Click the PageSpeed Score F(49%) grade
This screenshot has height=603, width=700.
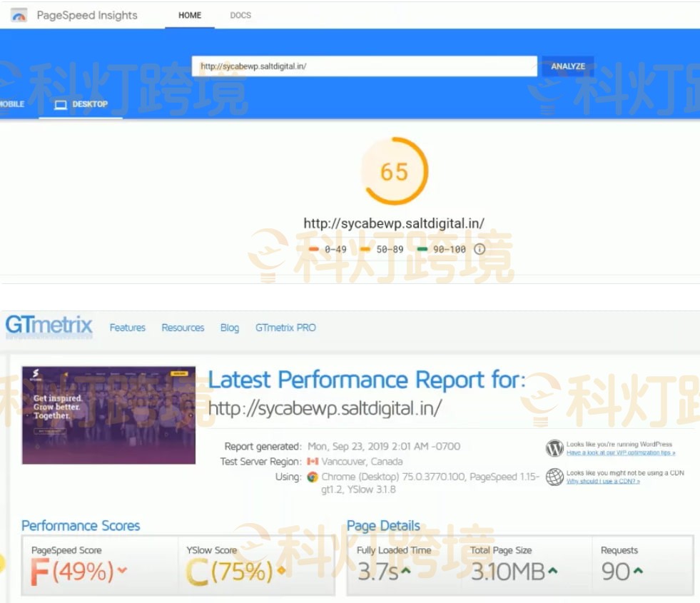click(72, 572)
